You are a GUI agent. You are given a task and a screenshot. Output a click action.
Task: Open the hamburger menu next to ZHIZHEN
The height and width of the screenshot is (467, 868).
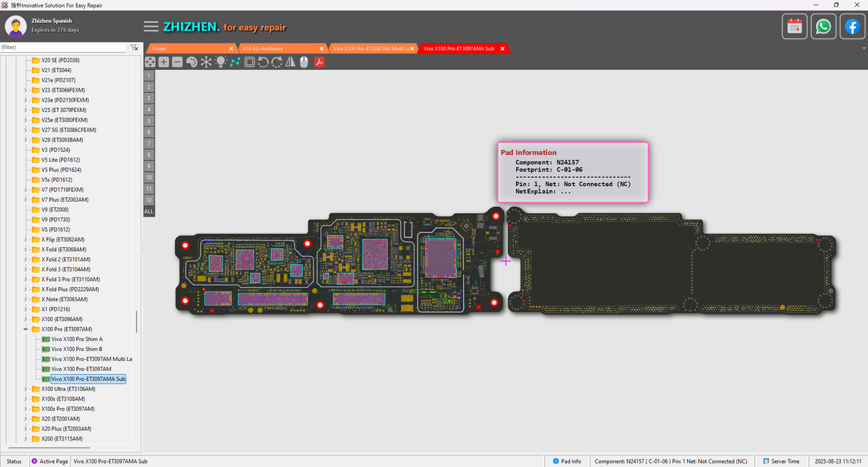point(151,26)
